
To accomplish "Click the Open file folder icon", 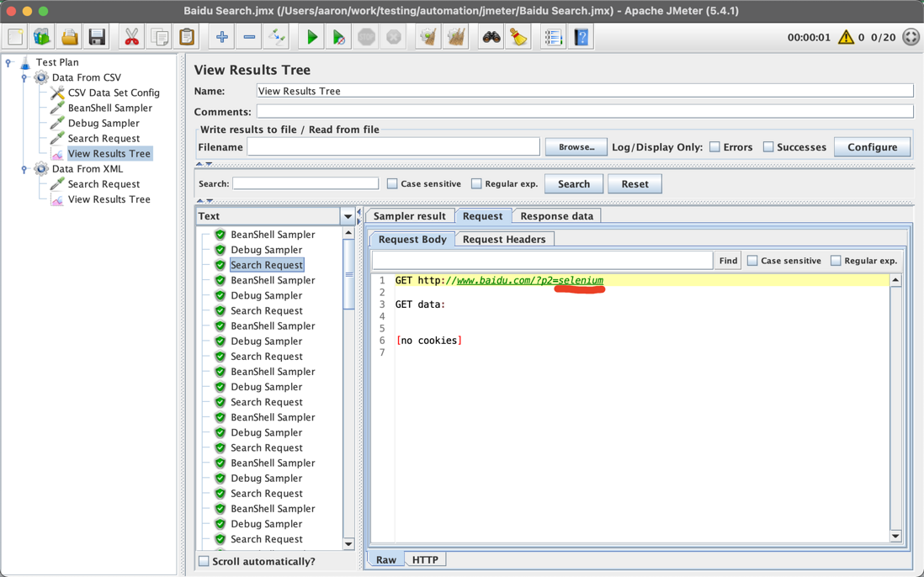I will (70, 37).
